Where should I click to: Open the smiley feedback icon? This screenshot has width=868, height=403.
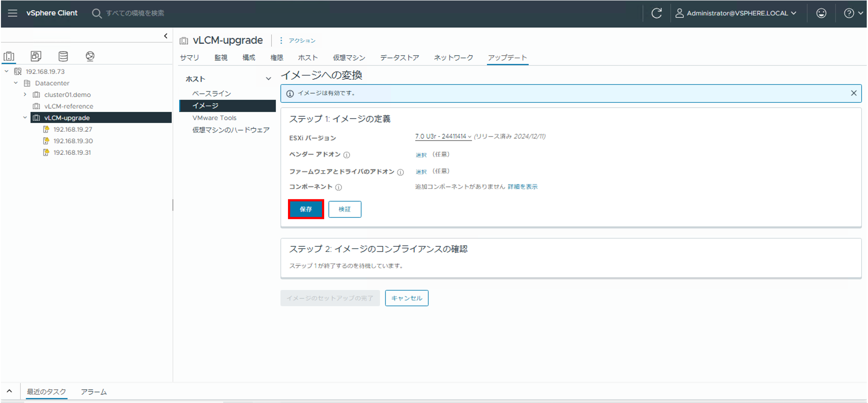coord(821,13)
